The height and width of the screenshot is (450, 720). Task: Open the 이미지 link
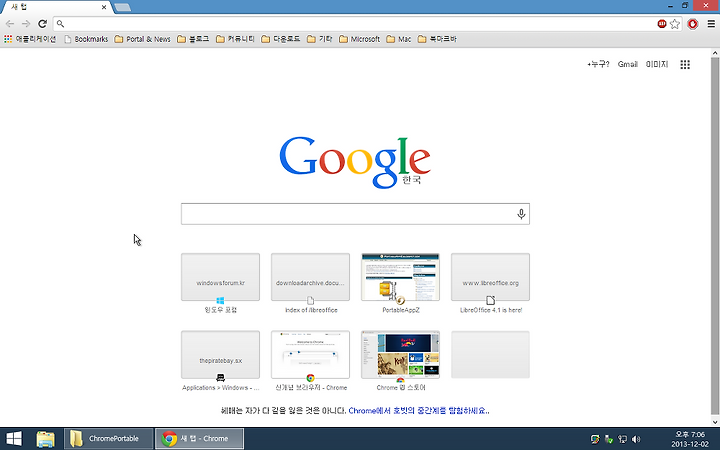657,64
